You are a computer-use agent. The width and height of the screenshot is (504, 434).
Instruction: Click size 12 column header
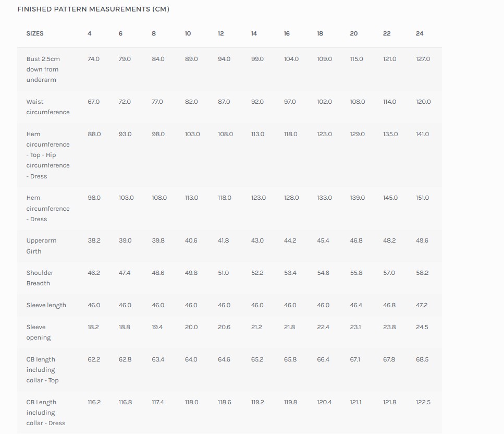pos(221,33)
